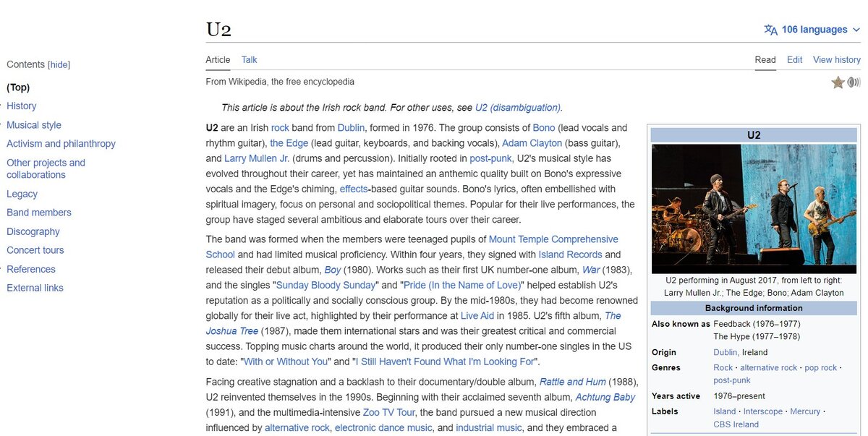Open the U2 (disambiguation) link
Image resolution: width=868 pixels, height=436 pixels.
(x=518, y=108)
